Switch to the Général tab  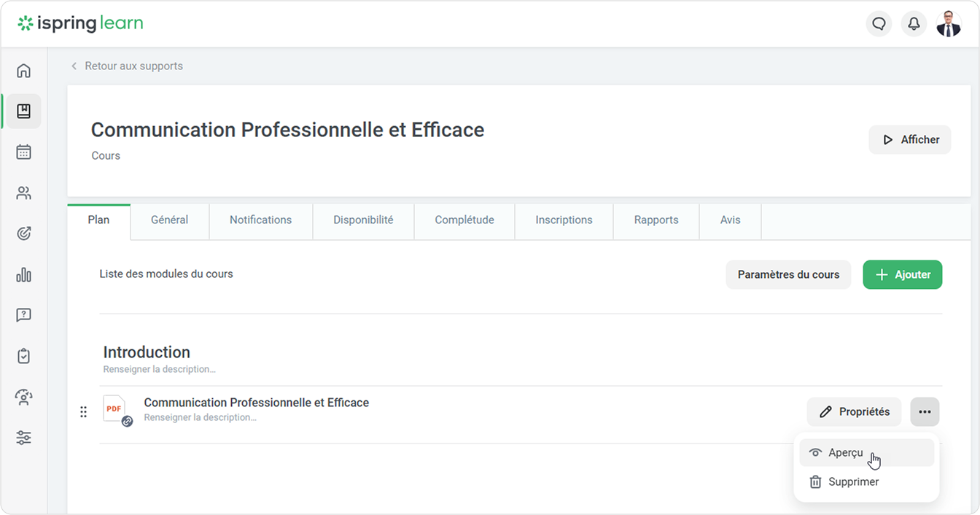coord(169,220)
